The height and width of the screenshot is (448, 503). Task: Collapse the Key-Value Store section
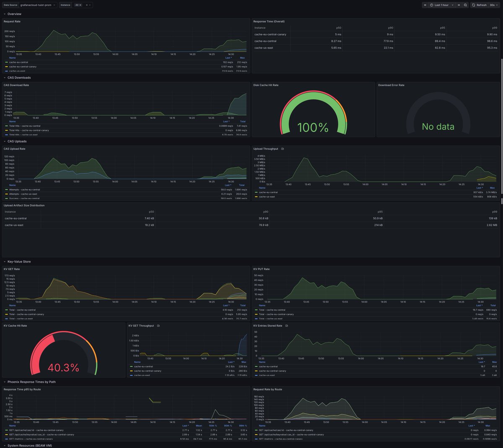coord(19,261)
